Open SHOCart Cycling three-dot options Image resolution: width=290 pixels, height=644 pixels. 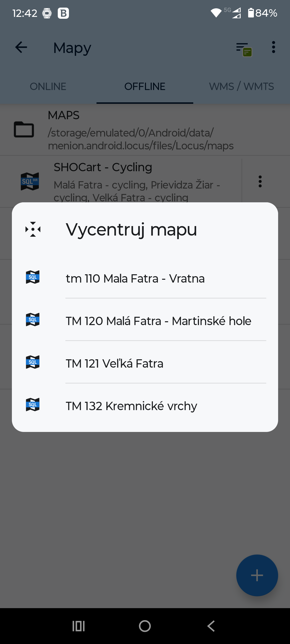260,181
